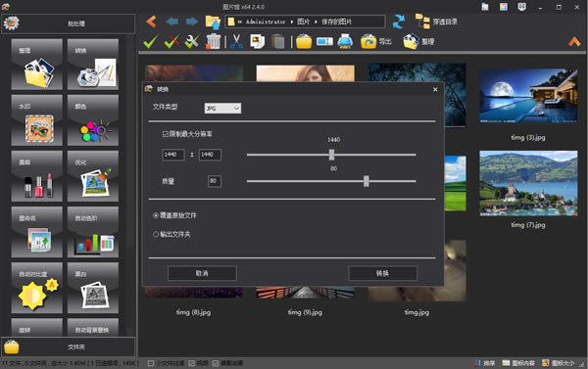This screenshot has height=369, width=588.
Task: Click the document icon in title bar
Action: coord(485,7)
